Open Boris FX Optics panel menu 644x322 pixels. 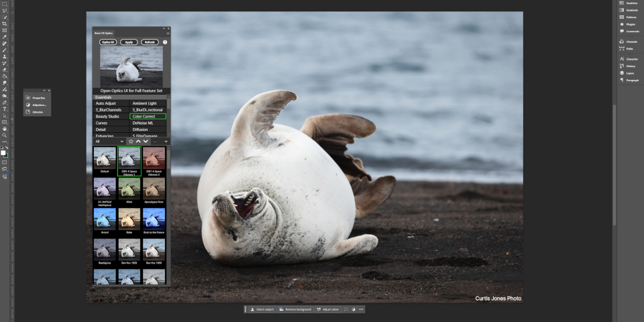click(x=168, y=33)
